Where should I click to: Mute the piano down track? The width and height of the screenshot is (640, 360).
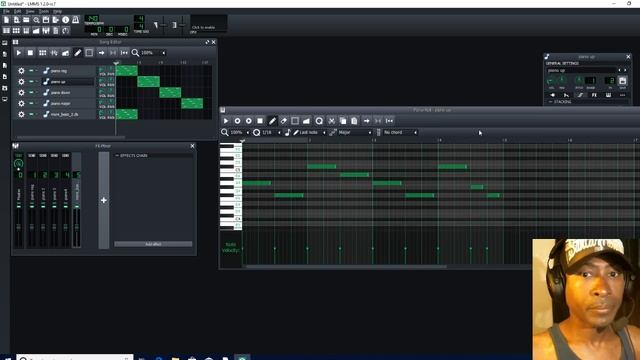coord(31,93)
